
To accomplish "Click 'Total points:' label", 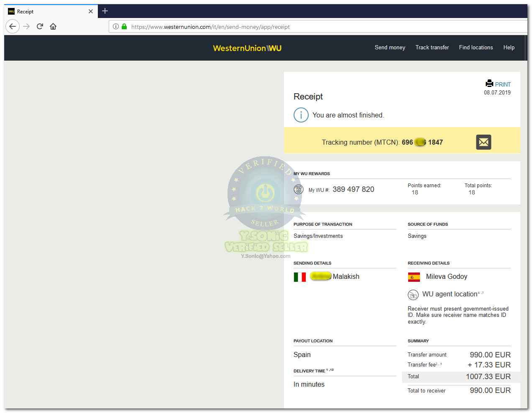I will coord(478,186).
